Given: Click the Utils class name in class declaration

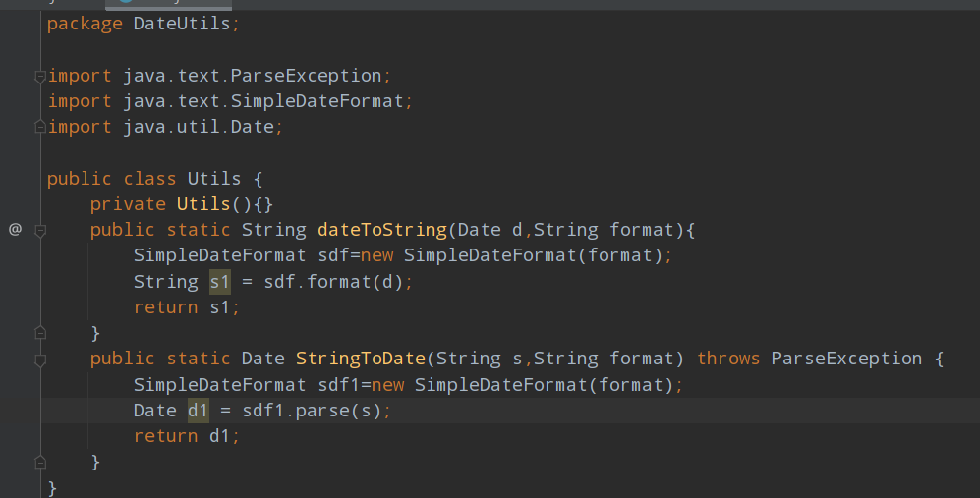Looking at the screenshot, I should (x=213, y=179).
